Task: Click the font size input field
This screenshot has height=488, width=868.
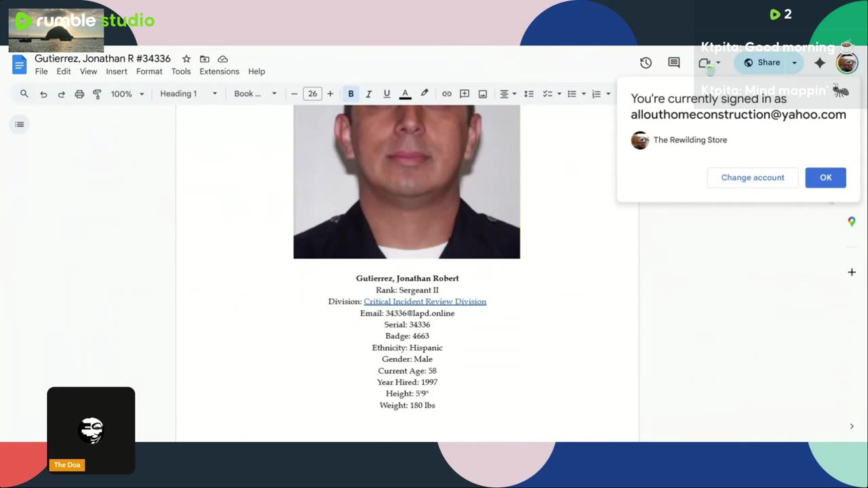Action: point(312,94)
